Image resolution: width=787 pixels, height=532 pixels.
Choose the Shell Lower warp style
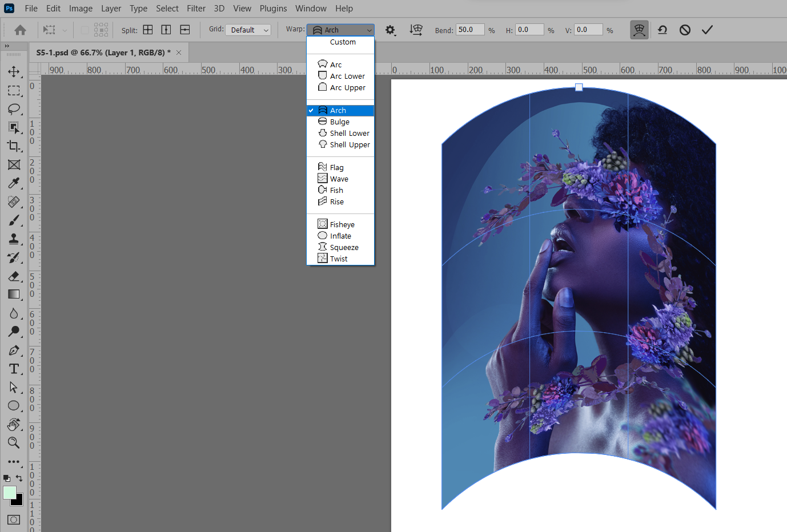tap(340, 133)
